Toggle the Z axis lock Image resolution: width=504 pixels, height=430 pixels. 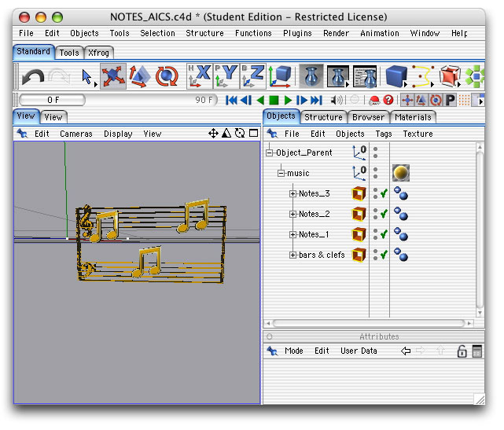253,76
